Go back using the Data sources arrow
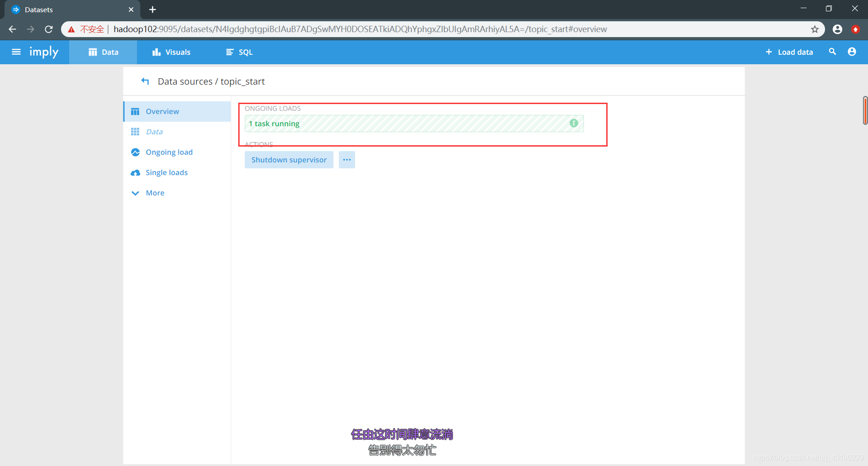The width and height of the screenshot is (868, 466). [x=145, y=81]
